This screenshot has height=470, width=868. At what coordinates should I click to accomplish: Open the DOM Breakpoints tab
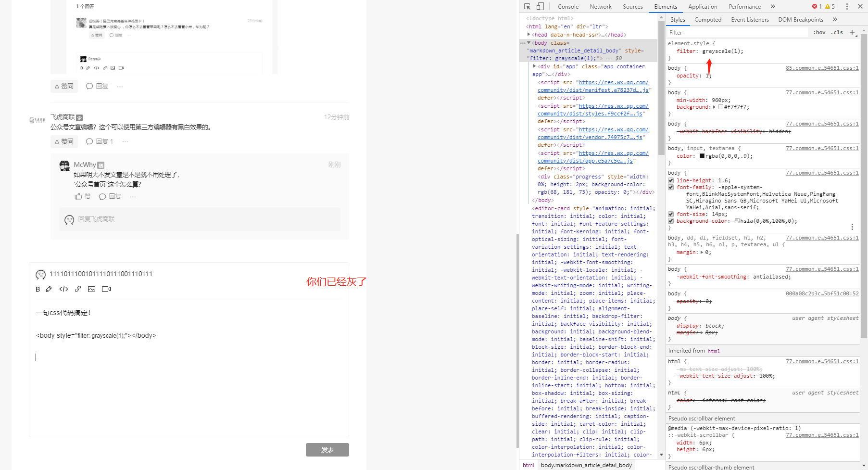[801, 20]
